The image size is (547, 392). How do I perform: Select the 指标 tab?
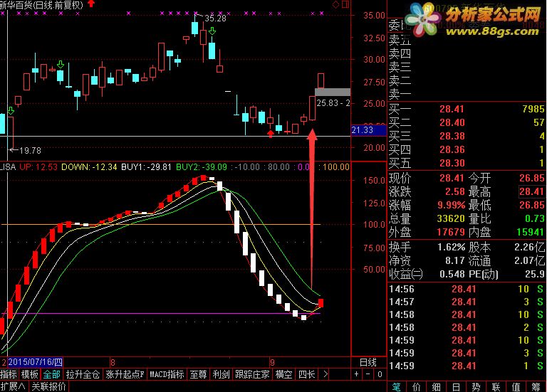pos(9,374)
